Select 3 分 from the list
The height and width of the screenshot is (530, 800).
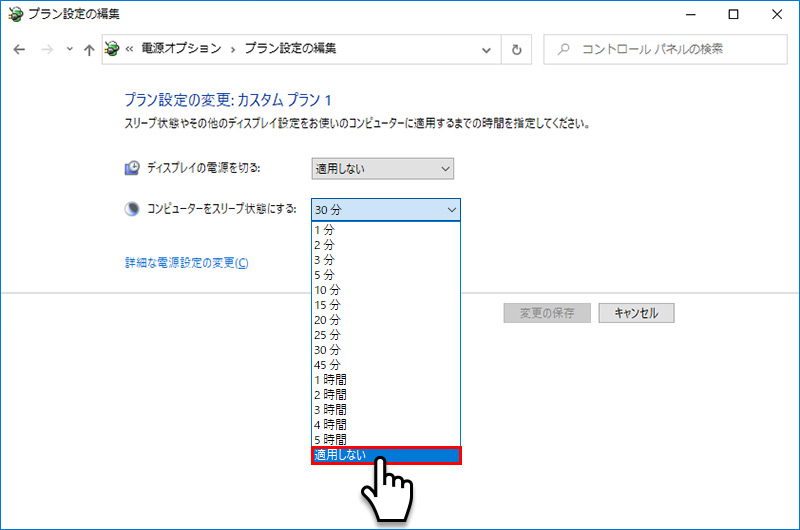tap(386, 260)
